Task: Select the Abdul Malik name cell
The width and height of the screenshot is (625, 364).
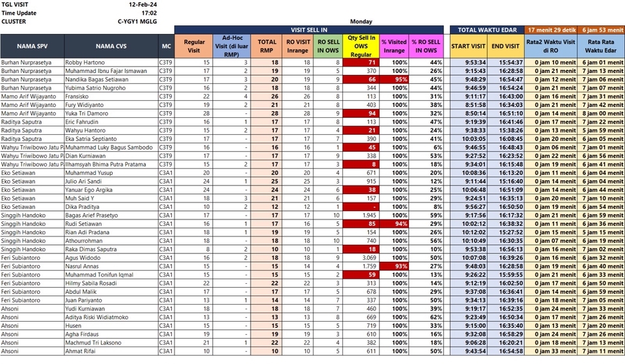Action: [111, 292]
